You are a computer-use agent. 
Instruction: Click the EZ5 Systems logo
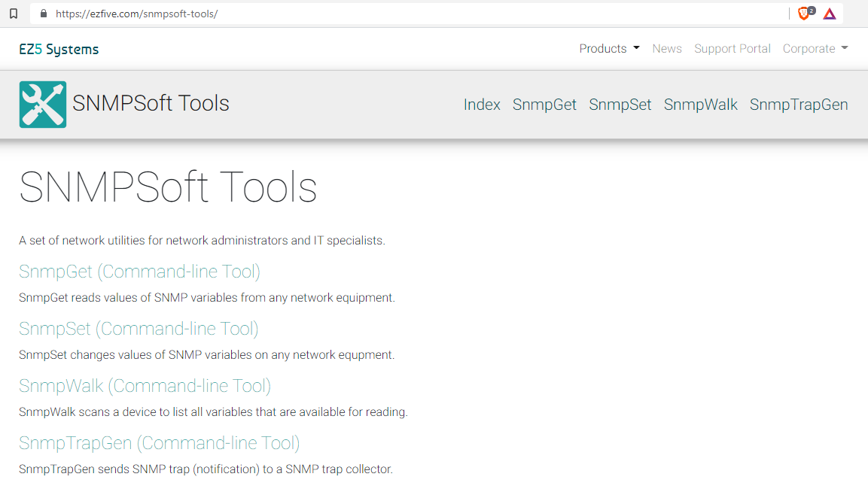coord(59,49)
